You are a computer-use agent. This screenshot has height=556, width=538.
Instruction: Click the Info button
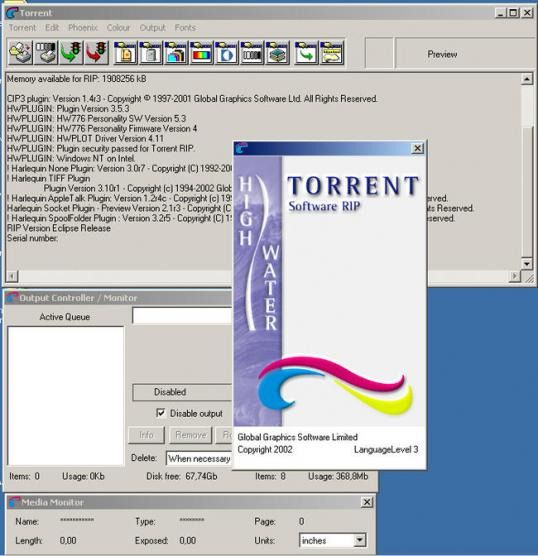[146, 435]
